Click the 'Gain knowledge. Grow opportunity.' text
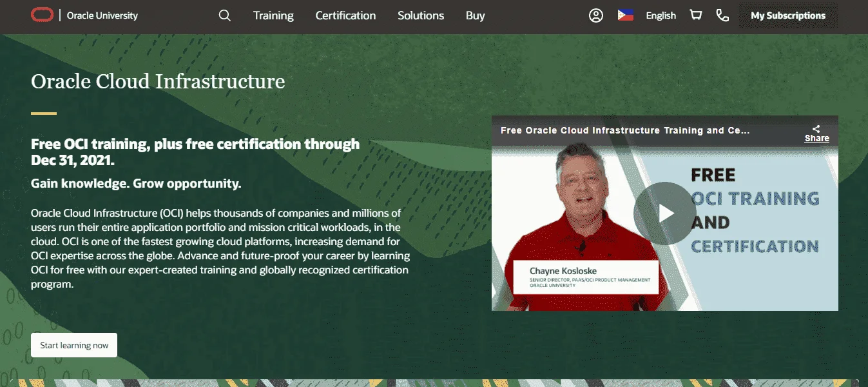Screen dimensions: 868x387 [x=136, y=183]
